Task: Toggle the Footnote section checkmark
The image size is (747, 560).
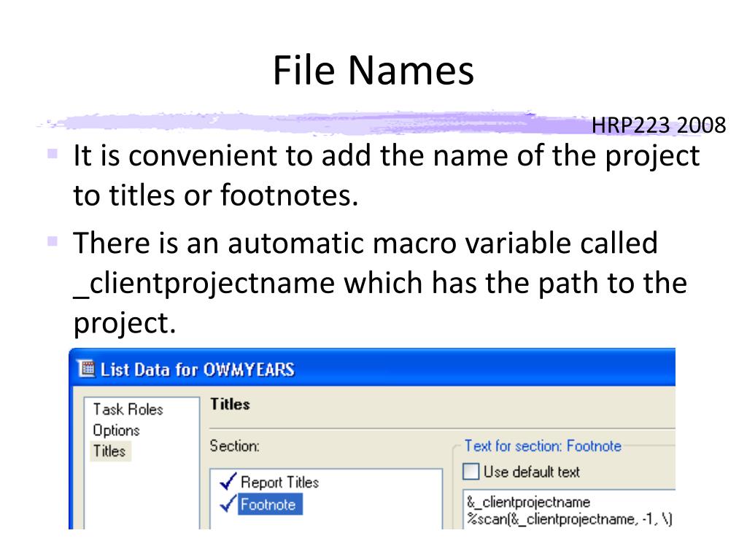Action: 228,504
